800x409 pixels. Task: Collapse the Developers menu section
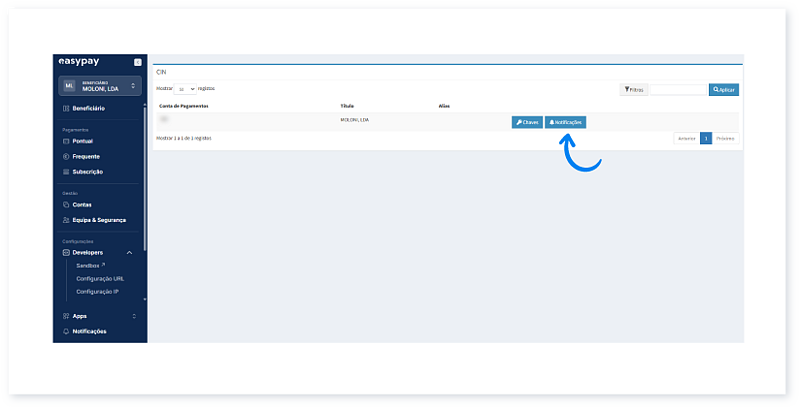pos(129,252)
